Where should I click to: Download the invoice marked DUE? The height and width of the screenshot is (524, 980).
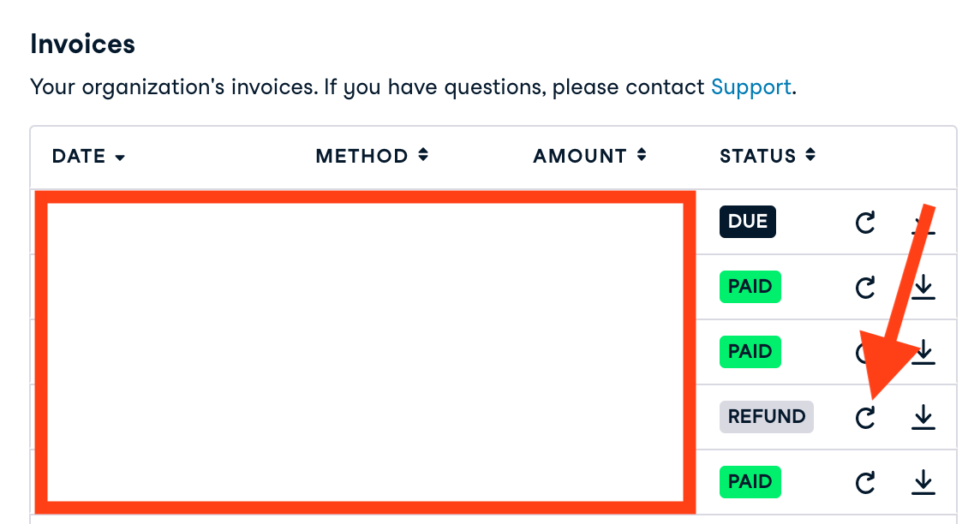tap(922, 224)
